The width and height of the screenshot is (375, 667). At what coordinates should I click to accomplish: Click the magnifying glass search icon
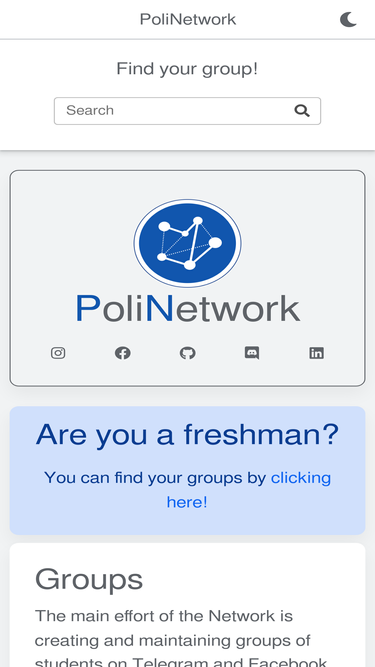click(x=302, y=111)
